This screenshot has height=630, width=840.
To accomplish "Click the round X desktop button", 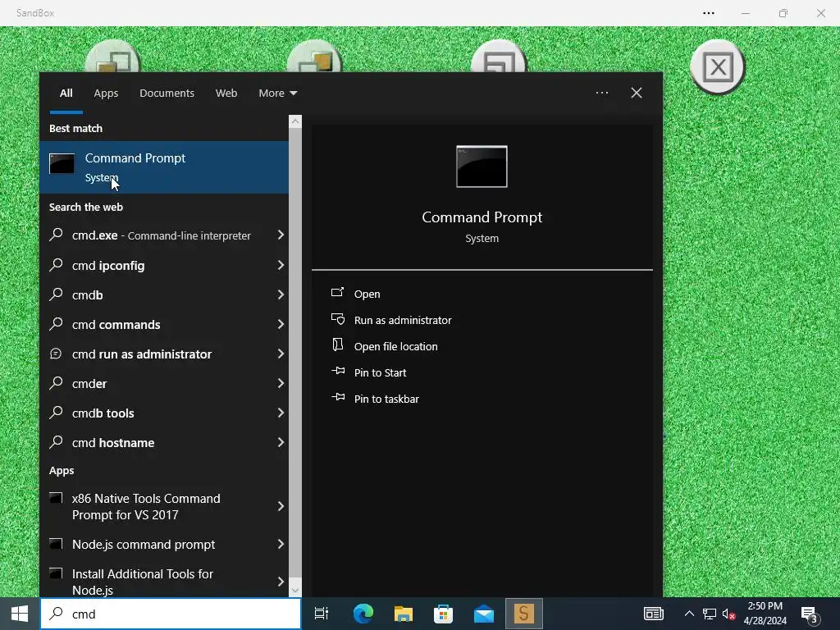I will [718, 68].
